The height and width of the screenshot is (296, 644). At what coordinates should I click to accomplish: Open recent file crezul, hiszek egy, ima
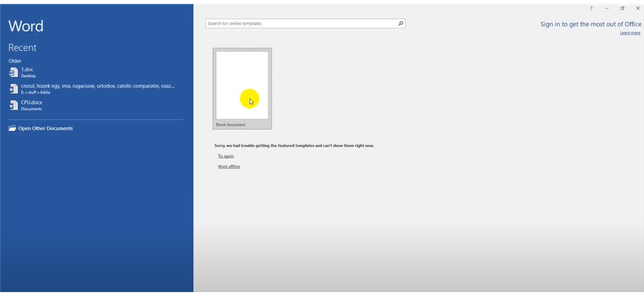95,89
